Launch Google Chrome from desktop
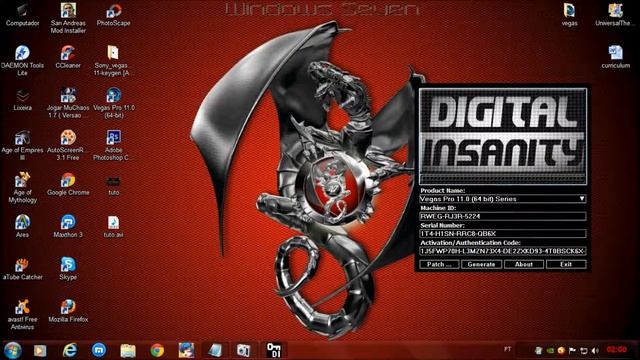The width and height of the screenshot is (640, 360). pos(68,184)
